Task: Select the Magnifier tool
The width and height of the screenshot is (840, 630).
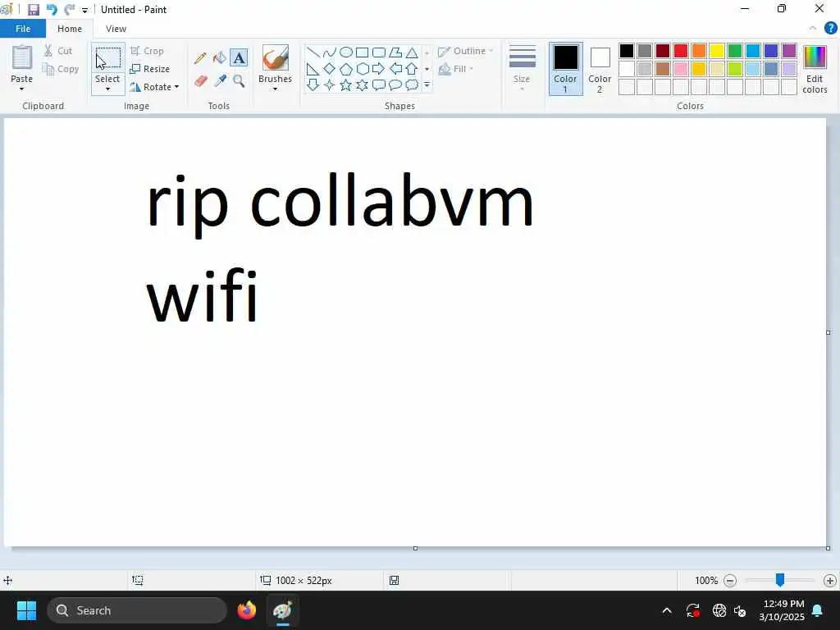Action: point(239,81)
